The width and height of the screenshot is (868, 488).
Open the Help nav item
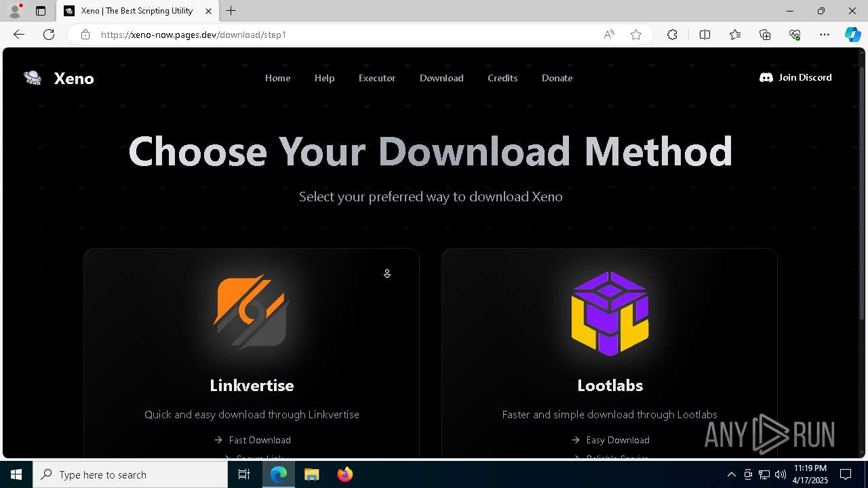(324, 78)
